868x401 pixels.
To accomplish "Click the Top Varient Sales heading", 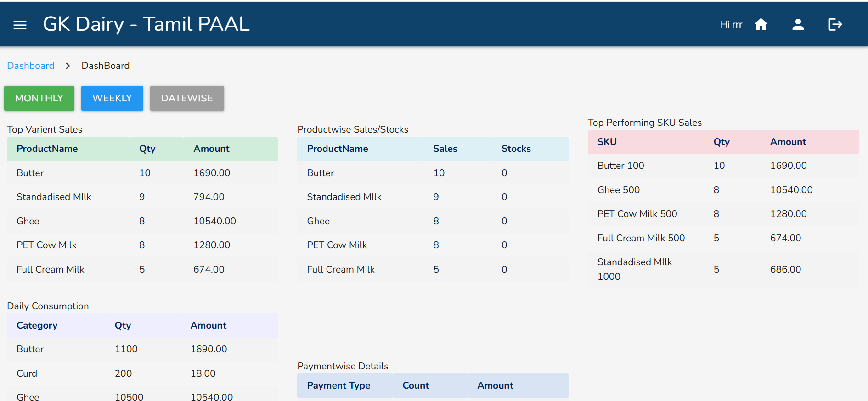I will pos(45,129).
